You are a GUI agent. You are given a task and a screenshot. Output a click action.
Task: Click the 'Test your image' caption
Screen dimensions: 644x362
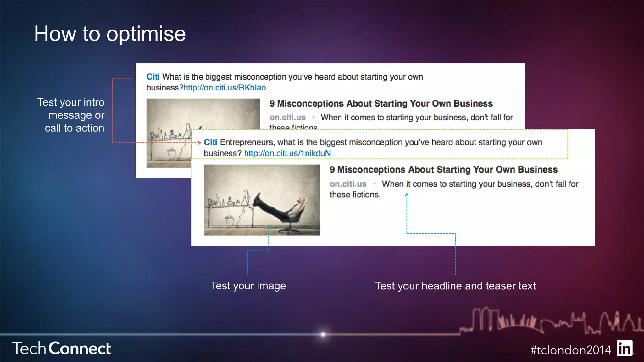pos(248,286)
